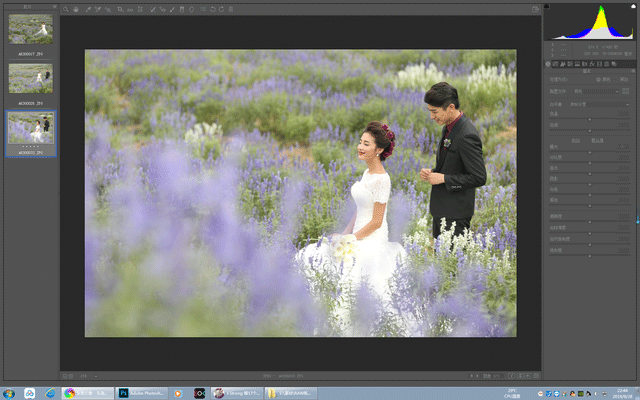640x400 pixels.
Task: Select the Red Eye Removal tool
Action: (162, 9)
